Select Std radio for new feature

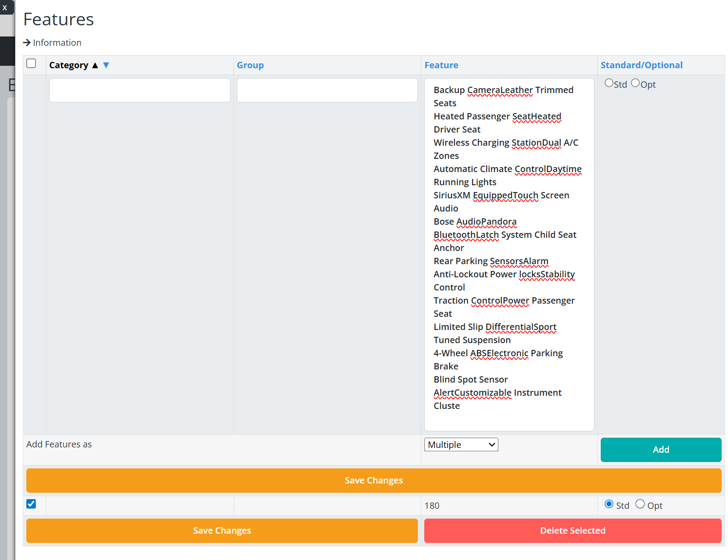pos(609,83)
